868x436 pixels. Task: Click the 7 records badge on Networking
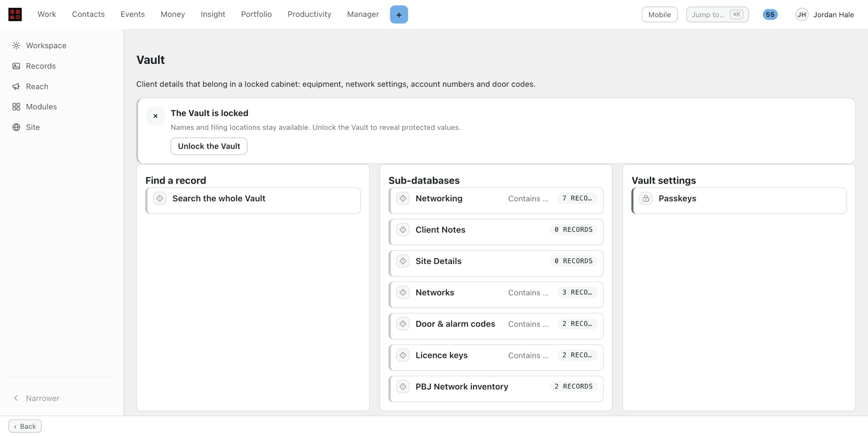click(x=577, y=199)
